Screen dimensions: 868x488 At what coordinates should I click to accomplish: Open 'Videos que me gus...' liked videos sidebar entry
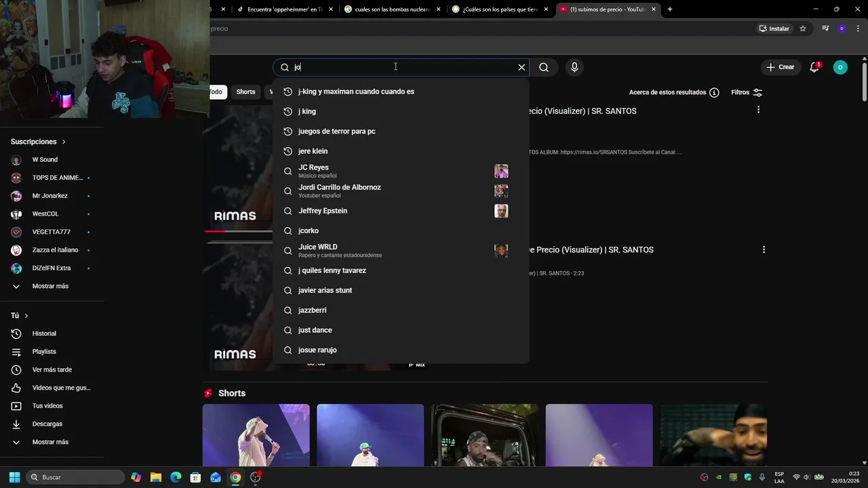click(x=52, y=388)
